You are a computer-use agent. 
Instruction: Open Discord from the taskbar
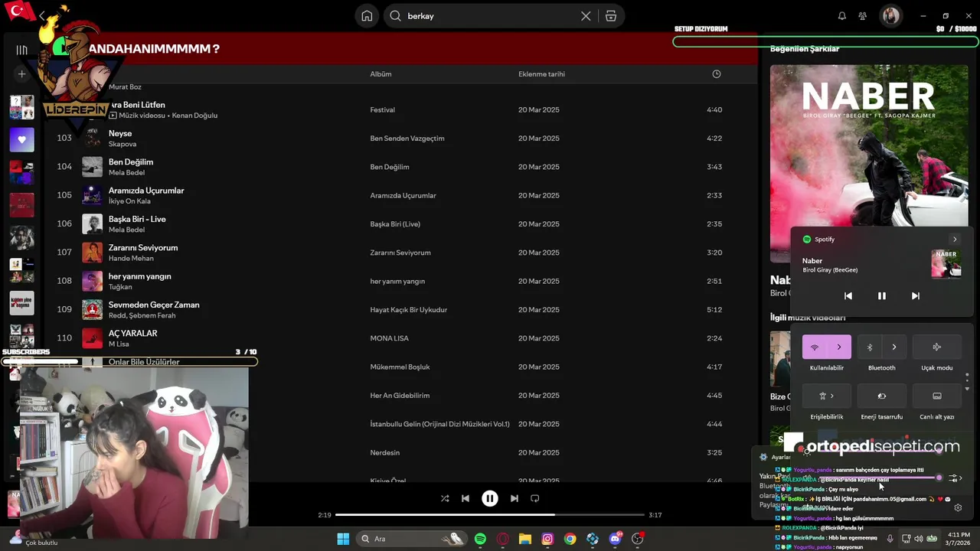click(x=615, y=539)
